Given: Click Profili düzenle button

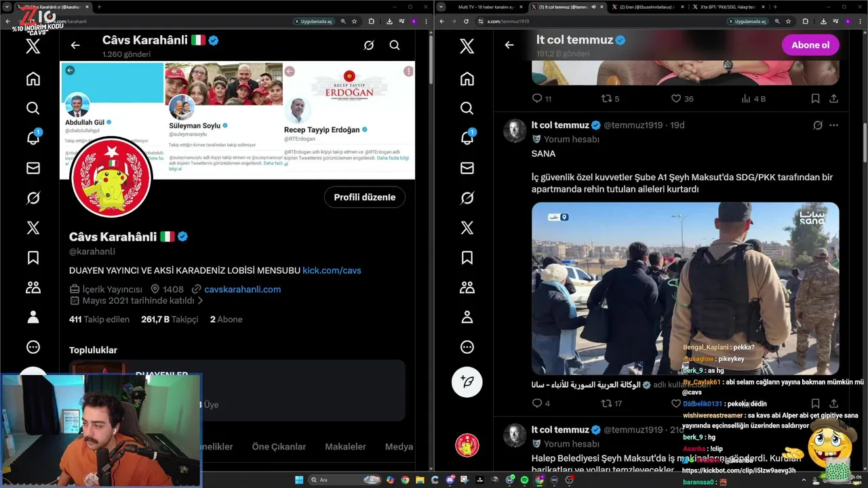Looking at the screenshot, I should [364, 197].
